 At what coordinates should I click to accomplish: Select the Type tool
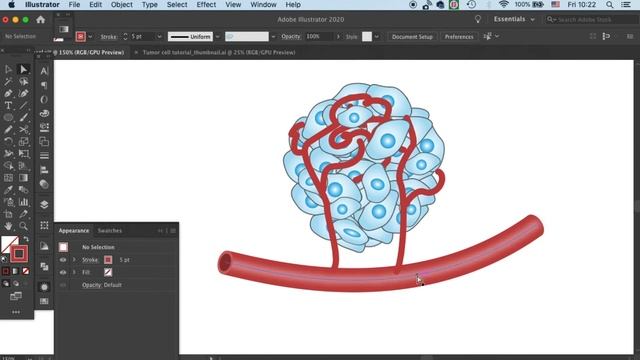(x=8, y=106)
